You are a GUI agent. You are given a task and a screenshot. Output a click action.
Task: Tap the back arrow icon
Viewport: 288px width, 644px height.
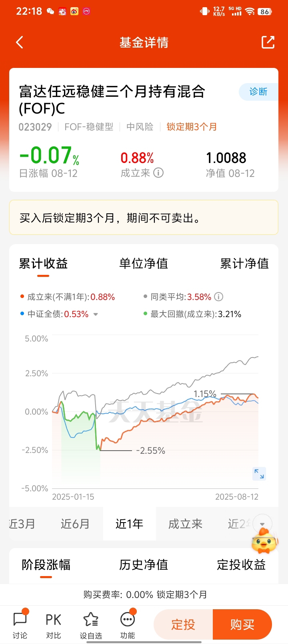pos(20,42)
